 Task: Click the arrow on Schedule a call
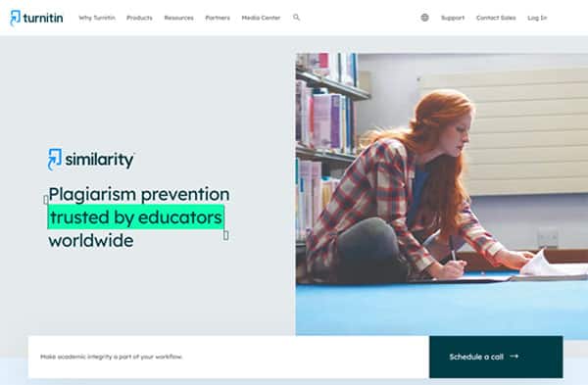coord(514,357)
